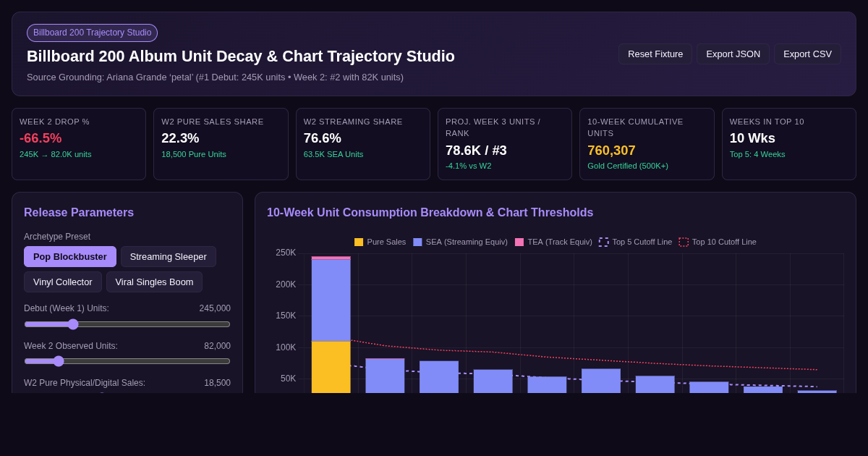The width and height of the screenshot is (868, 456).
Task: Pick the Vinyl Collector preset
Action: pos(63,282)
